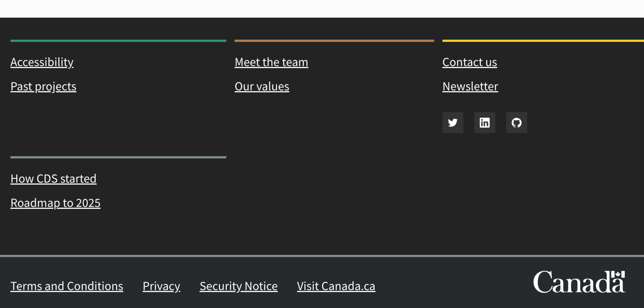Open the LinkedIn social icon
Viewport: 644px width, 308px height.
(x=485, y=123)
